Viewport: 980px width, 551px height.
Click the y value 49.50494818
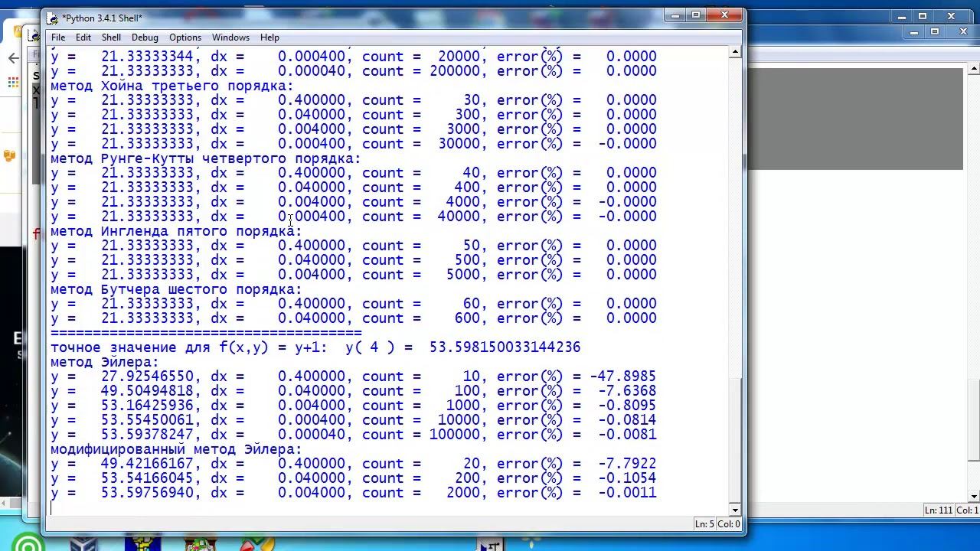click(147, 391)
